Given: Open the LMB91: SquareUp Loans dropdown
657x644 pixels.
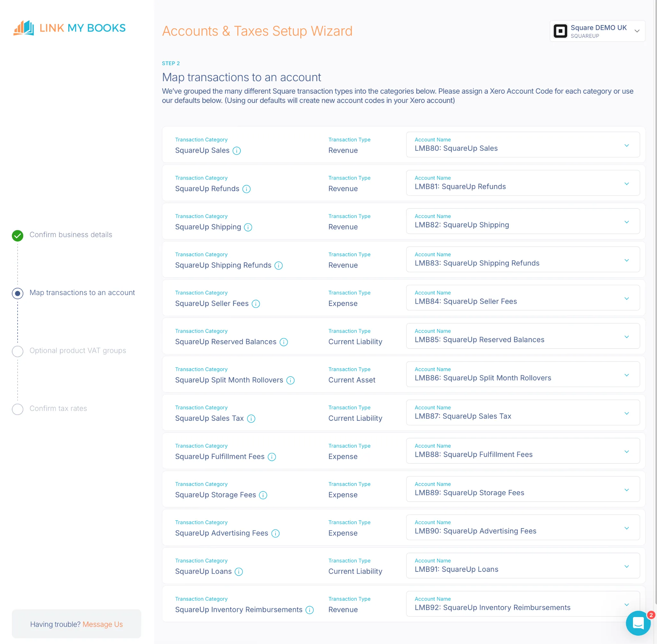Looking at the screenshot, I should [x=523, y=565].
